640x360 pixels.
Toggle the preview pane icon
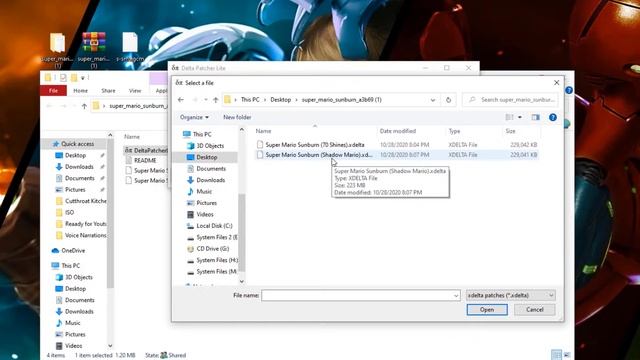point(536,117)
